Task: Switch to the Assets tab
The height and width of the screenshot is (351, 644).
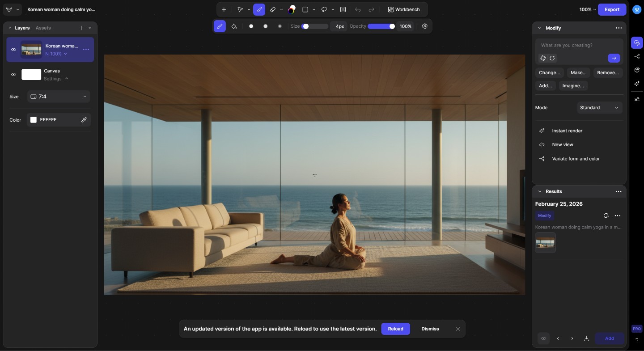Action: (43, 28)
